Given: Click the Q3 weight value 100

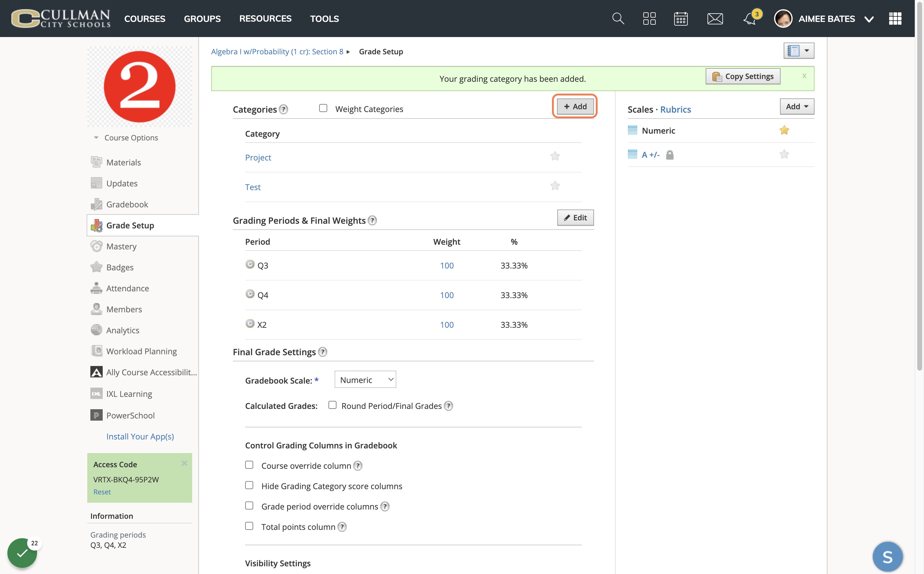Looking at the screenshot, I should click(x=447, y=265).
